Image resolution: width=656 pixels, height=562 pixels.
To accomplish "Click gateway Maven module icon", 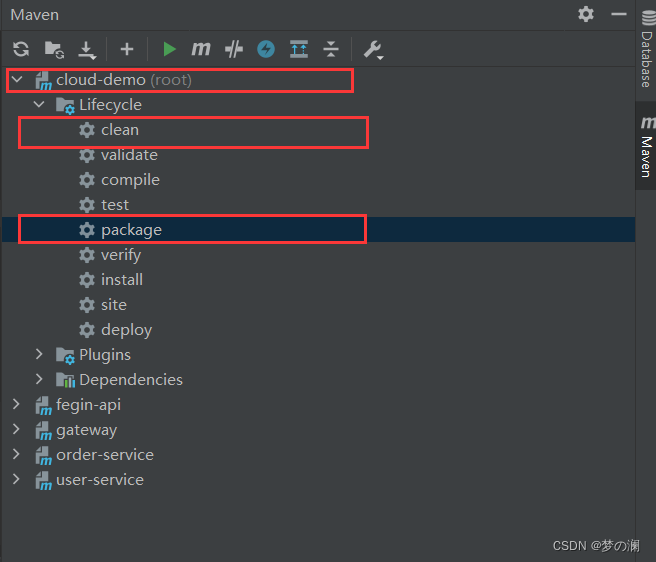I will 43,431.
